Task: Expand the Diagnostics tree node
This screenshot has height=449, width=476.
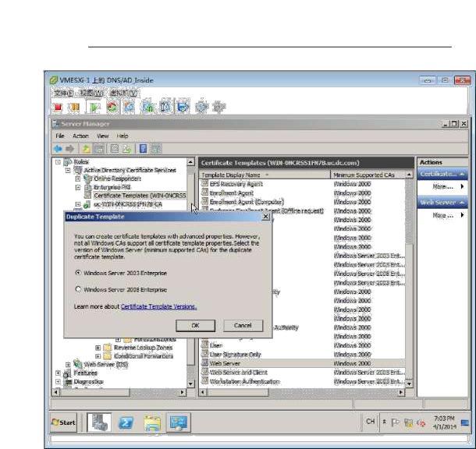Action: tap(58, 381)
